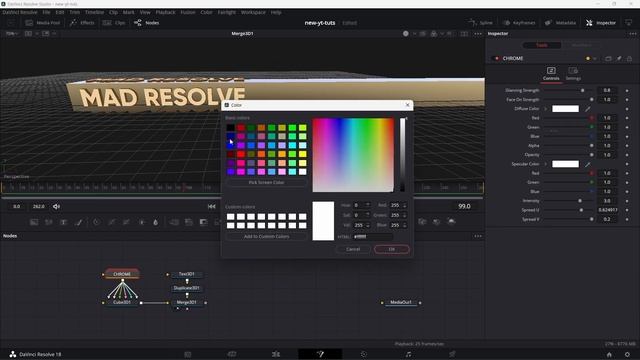640x360 pixels.
Task: Pick the black basic color swatch
Action: pyautogui.click(x=231, y=128)
